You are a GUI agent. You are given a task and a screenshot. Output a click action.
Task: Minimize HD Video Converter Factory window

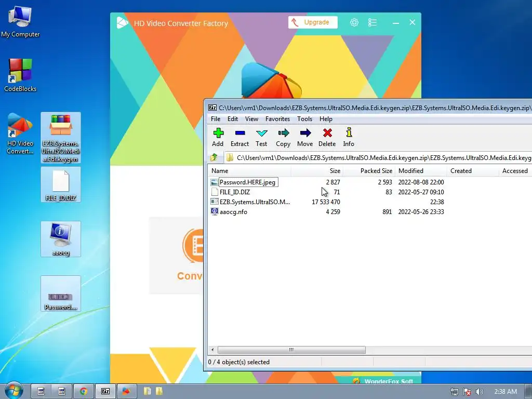(395, 22)
